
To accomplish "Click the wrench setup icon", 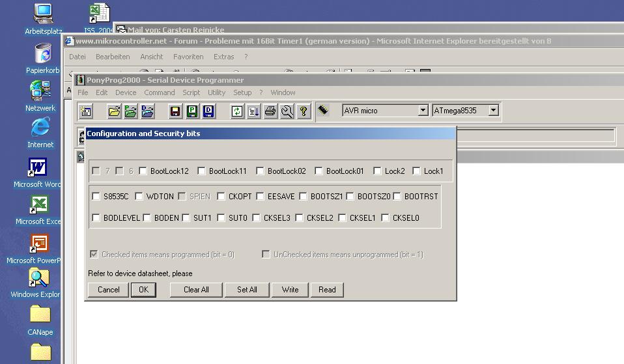I will pyautogui.click(x=287, y=111).
